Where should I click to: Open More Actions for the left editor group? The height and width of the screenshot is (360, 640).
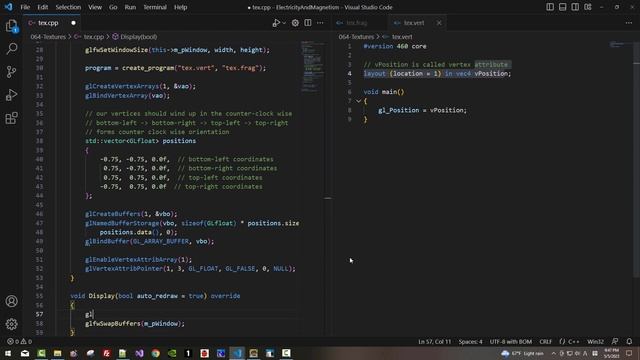[320, 23]
